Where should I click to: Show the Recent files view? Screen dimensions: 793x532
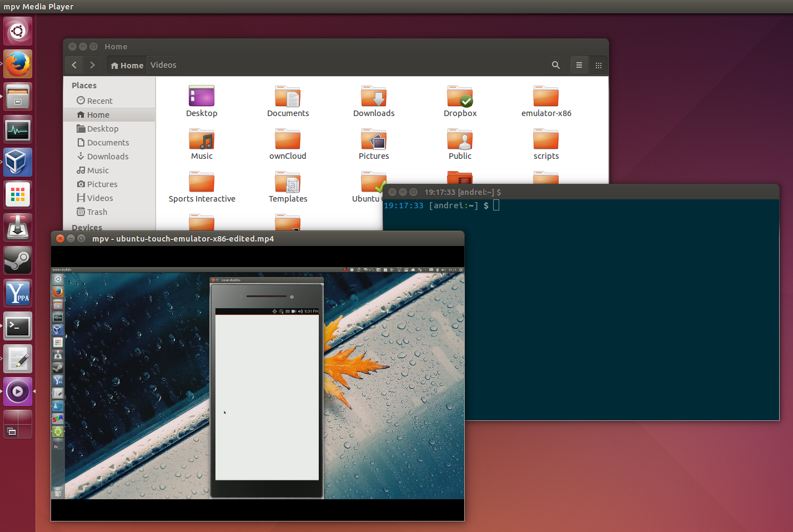point(99,101)
